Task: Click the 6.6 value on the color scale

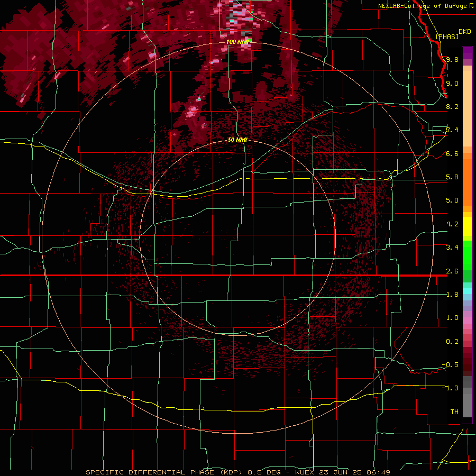Action: [x=452, y=153]
